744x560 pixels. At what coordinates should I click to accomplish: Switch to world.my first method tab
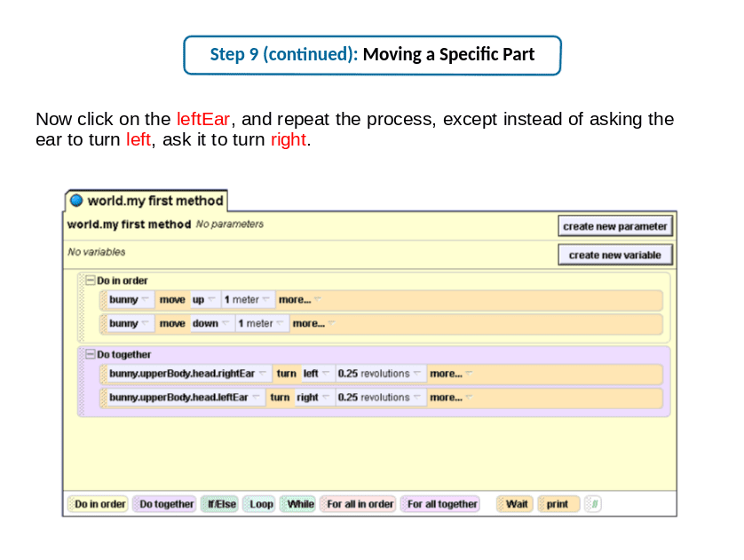point(146,201)
